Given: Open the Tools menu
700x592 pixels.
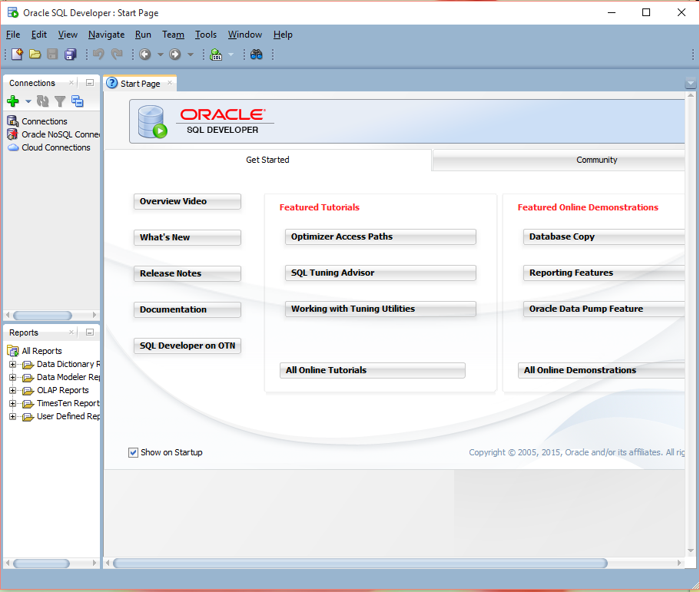Looking at the screenshot, I should pos(205,35).
